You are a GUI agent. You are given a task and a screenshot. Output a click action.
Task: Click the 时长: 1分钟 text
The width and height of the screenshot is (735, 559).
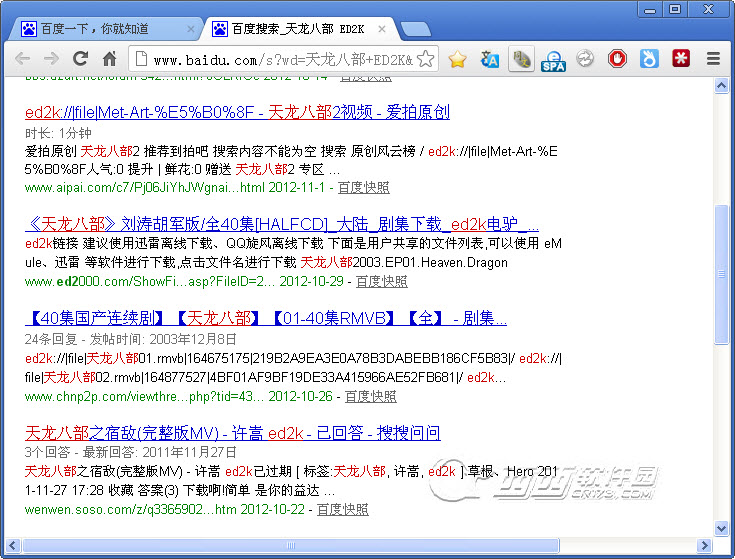(58, 133)
